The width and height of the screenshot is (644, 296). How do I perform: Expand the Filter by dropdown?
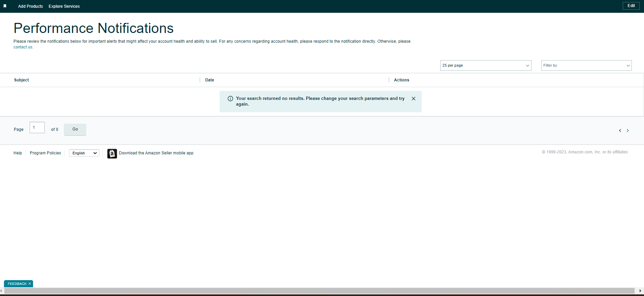coord(586,66)
